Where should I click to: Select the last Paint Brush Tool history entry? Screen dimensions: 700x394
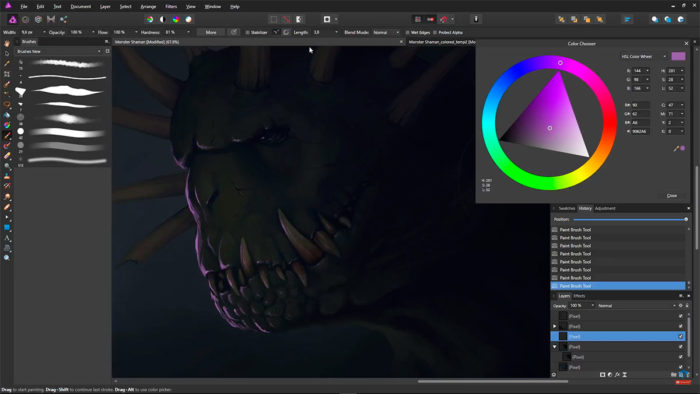coord(618,286)
